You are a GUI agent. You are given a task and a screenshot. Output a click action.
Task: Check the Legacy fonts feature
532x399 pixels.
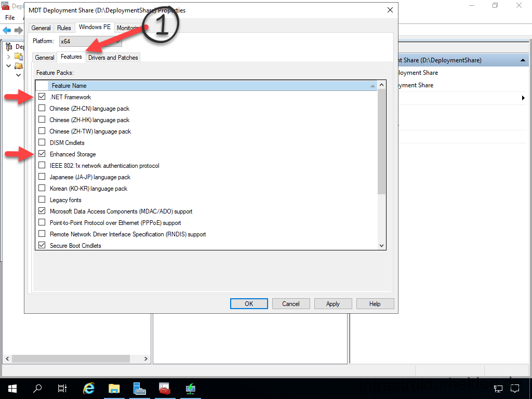click(42, 199)
